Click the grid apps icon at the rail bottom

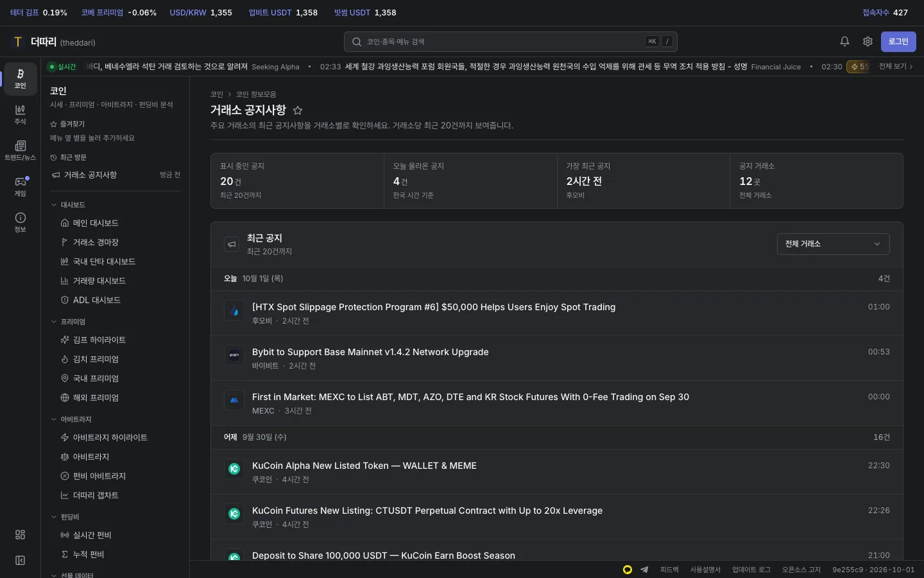(20, 535)
